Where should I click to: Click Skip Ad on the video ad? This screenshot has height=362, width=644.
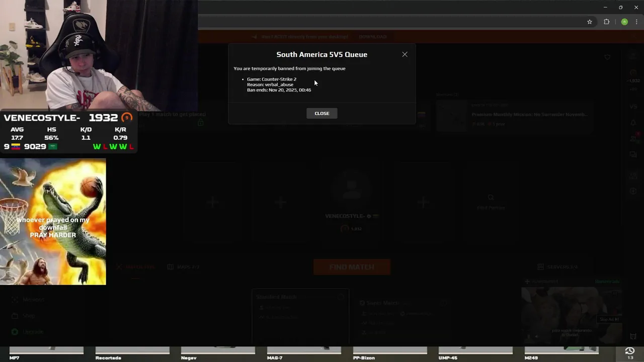click(609, 319)
